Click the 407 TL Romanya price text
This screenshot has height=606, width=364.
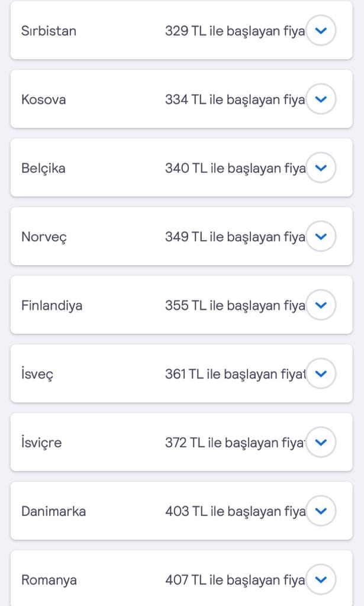coord(234,580)
